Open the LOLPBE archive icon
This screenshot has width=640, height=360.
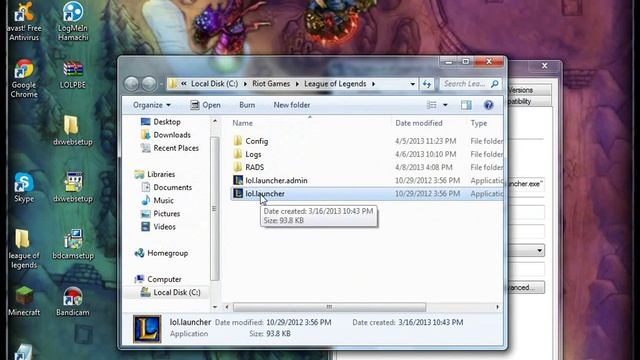[73, 74]
